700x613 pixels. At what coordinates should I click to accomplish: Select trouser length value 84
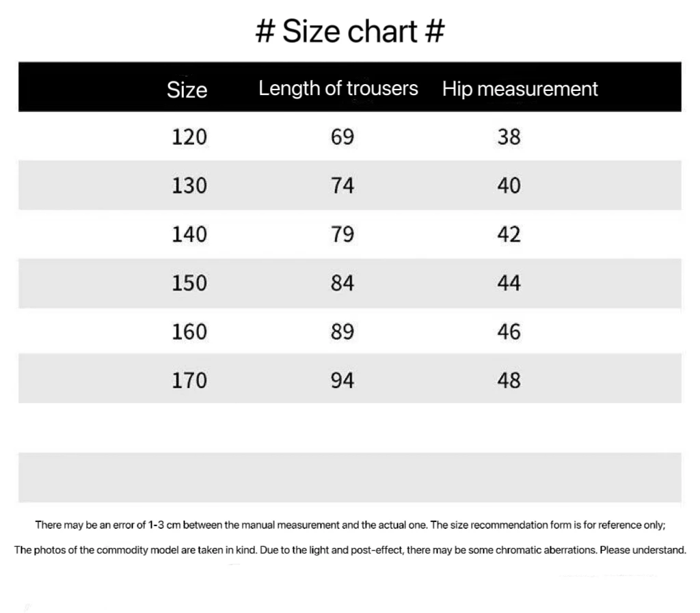342,283
